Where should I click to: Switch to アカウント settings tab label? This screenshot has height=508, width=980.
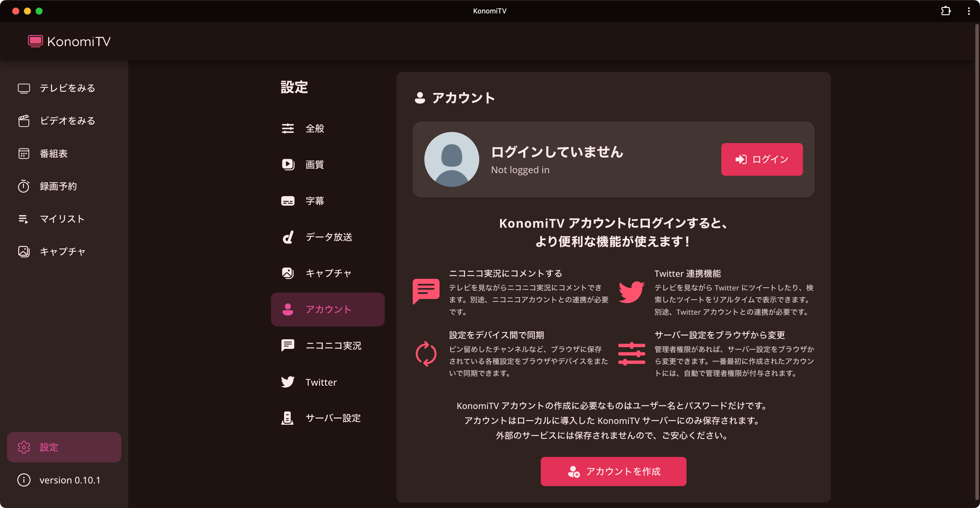[329, 309]
